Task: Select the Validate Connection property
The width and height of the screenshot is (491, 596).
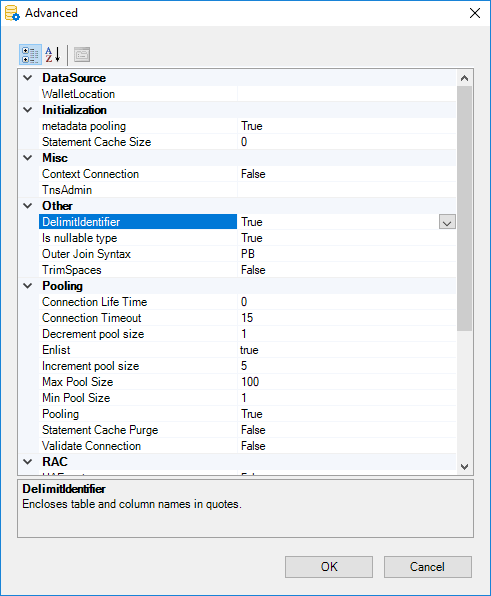Action: (x=138, y=445)
